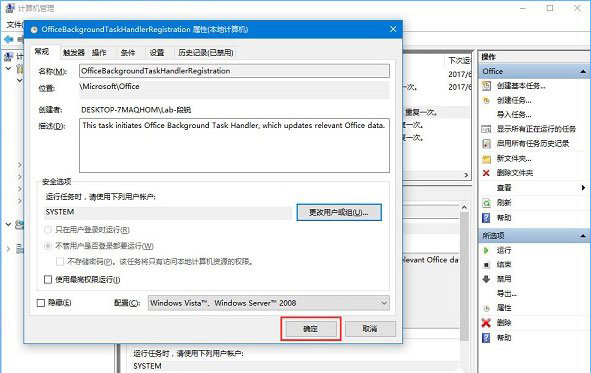Switch to the 设置 tab
Screen dimensions: 591x373
[157, 53]
